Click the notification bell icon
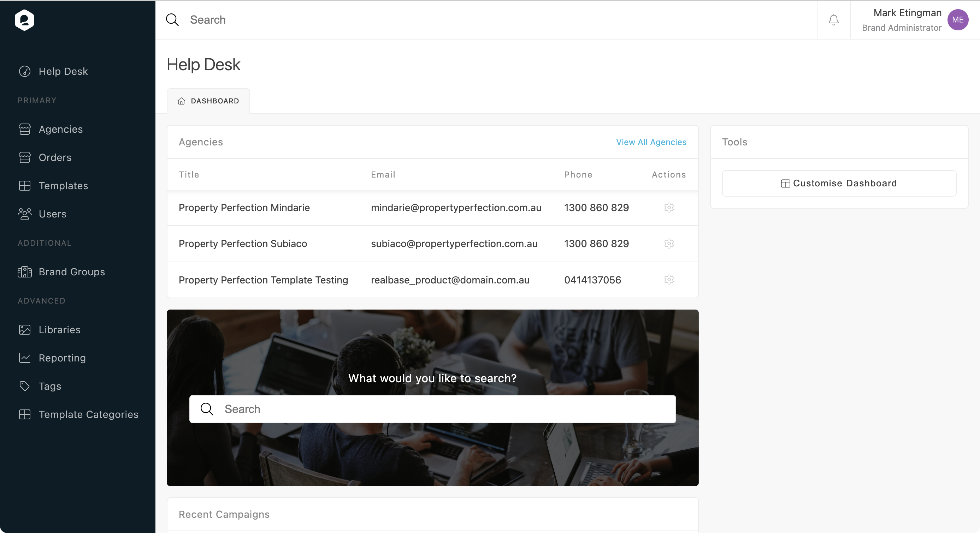 [x=833, y=20]
